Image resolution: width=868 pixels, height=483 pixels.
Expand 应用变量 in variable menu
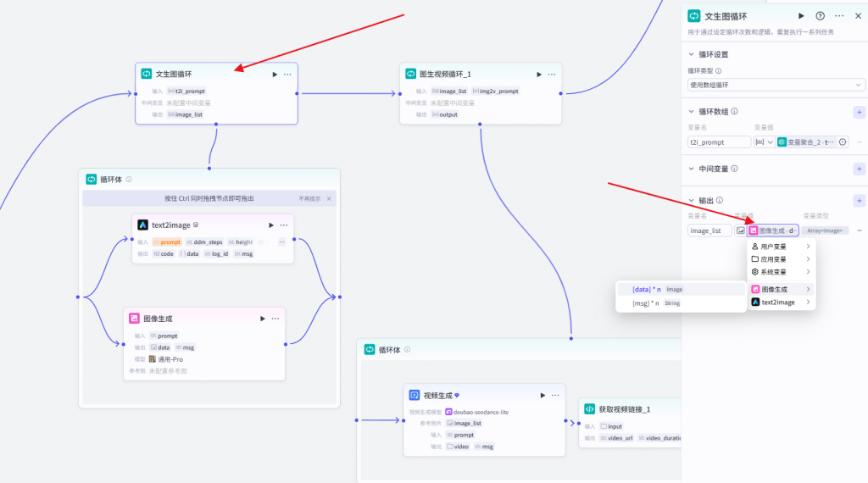pyautogui.click(x=781, y=259)
